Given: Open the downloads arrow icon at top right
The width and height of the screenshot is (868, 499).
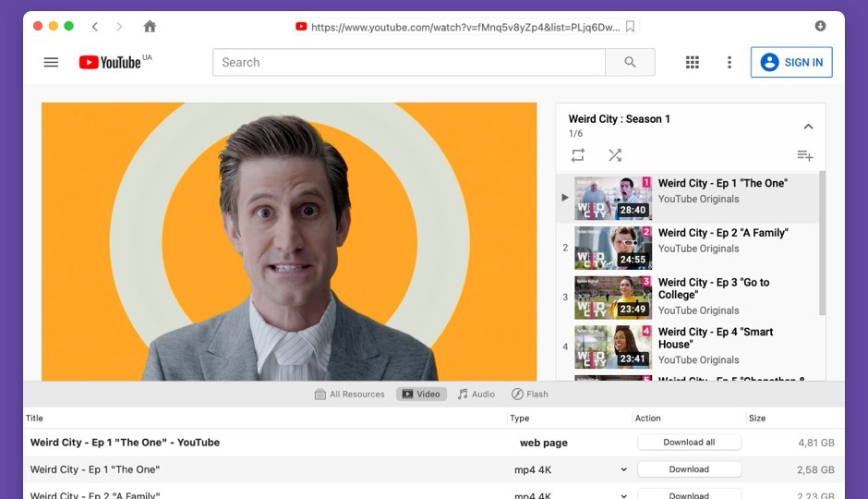Looking at the screenshot, I should 820,26.
